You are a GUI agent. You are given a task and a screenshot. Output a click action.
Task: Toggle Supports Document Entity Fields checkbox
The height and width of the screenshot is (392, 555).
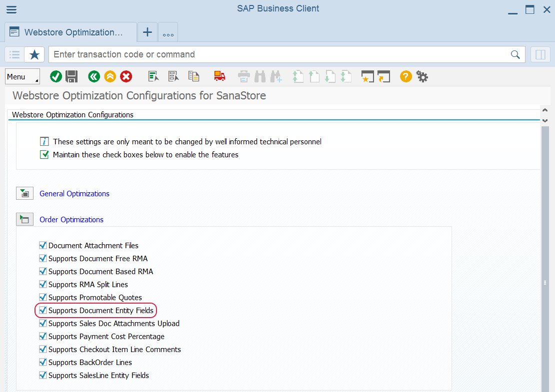coord(42,311)
